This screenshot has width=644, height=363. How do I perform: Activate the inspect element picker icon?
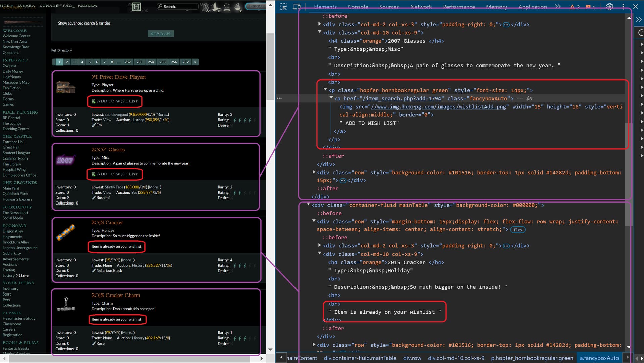click(283, 7)
